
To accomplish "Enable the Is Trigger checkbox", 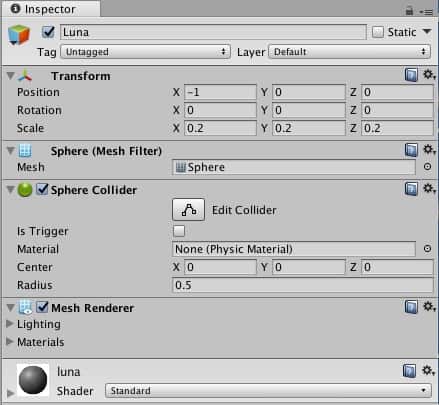I will coord(179,231).
